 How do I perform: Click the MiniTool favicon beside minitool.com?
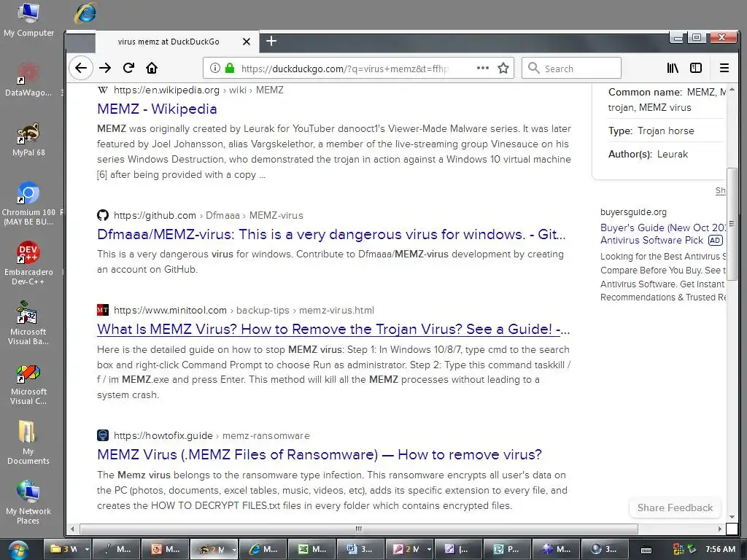tap(102, 310)
